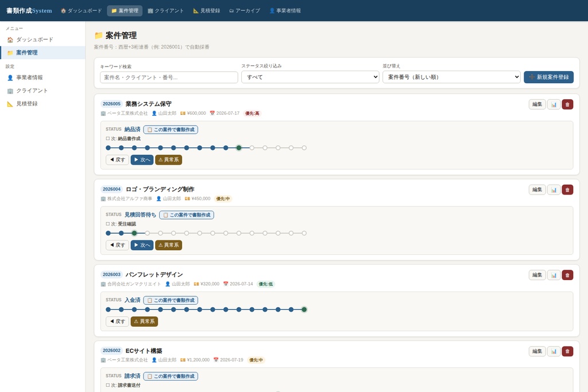This screenshot has width=588, height=392.
Task: Delete the パンフレットデザイン case with trash icon
Action: point(567,275)
